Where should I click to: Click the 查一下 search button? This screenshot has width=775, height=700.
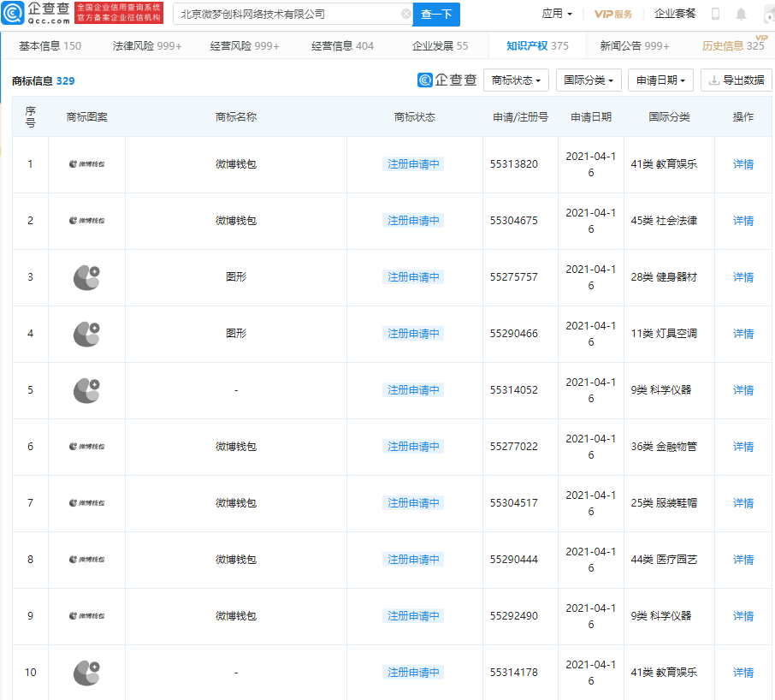436,15
